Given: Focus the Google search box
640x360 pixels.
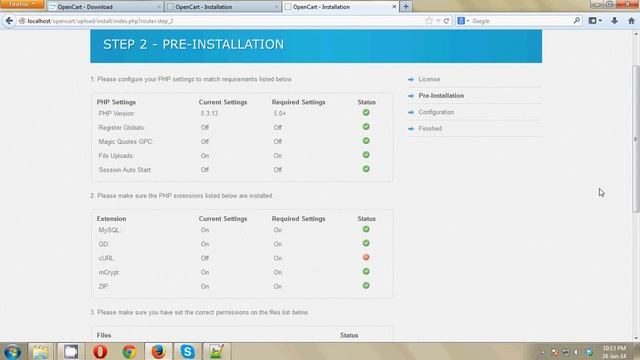Looking at the screenshot, I should [520, 21].
